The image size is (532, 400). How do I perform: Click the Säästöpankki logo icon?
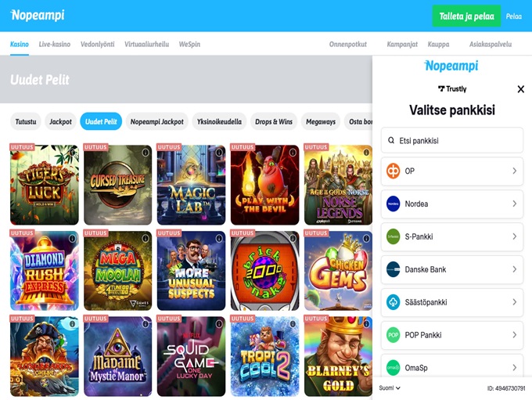(x=394, y=302)
